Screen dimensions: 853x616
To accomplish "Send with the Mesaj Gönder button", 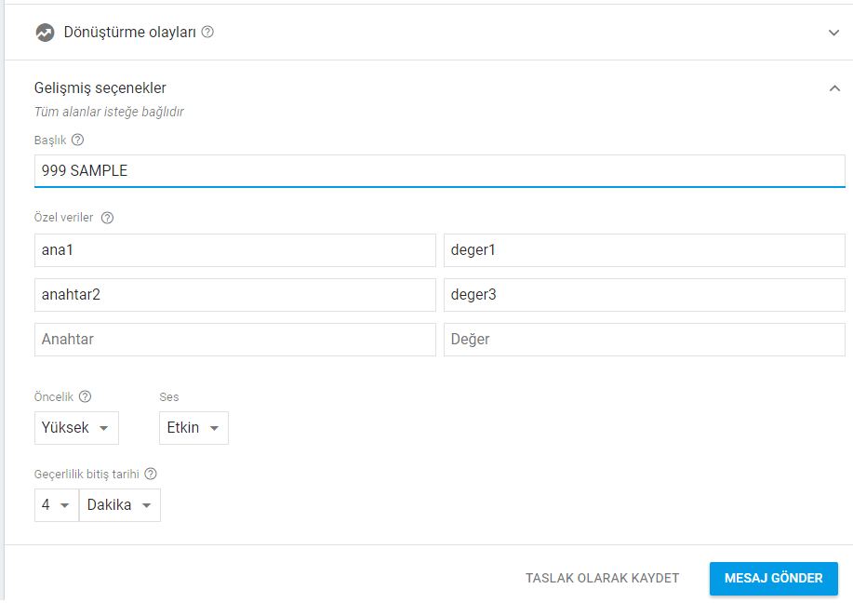I will [774, 579].
